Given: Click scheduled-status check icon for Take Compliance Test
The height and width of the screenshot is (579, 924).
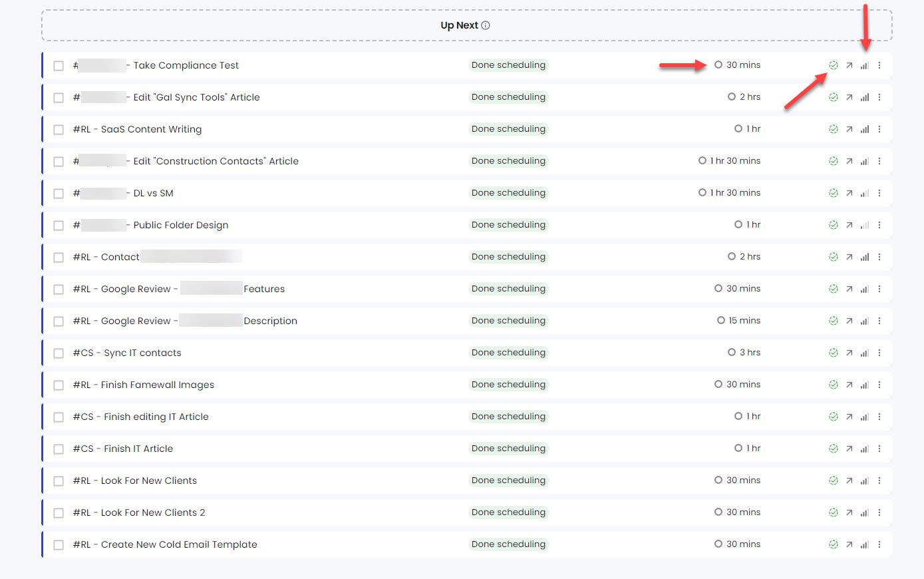Looking at the screenshot, I should coord(833,65).
